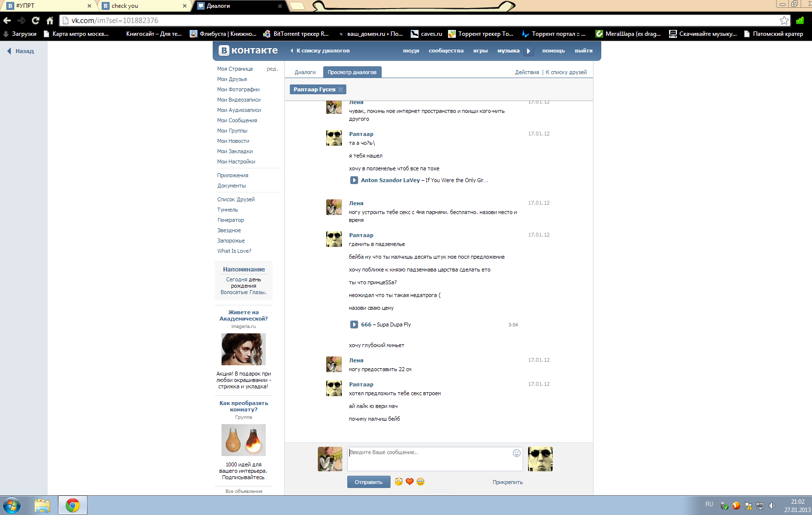Focus the message input field
The height and width of the screenshot is (515, 812).
click(x=435, y=459)
